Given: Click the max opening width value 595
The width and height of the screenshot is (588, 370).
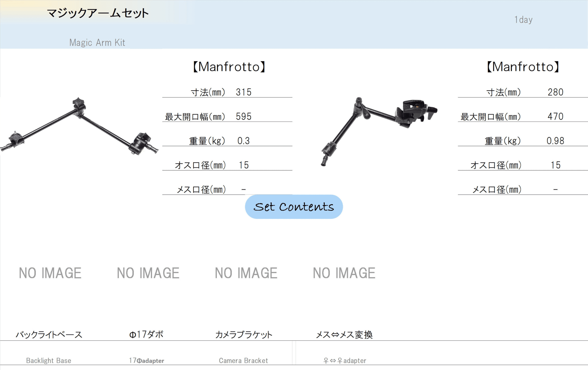Looking at the screenshot, I should point(243,117).
